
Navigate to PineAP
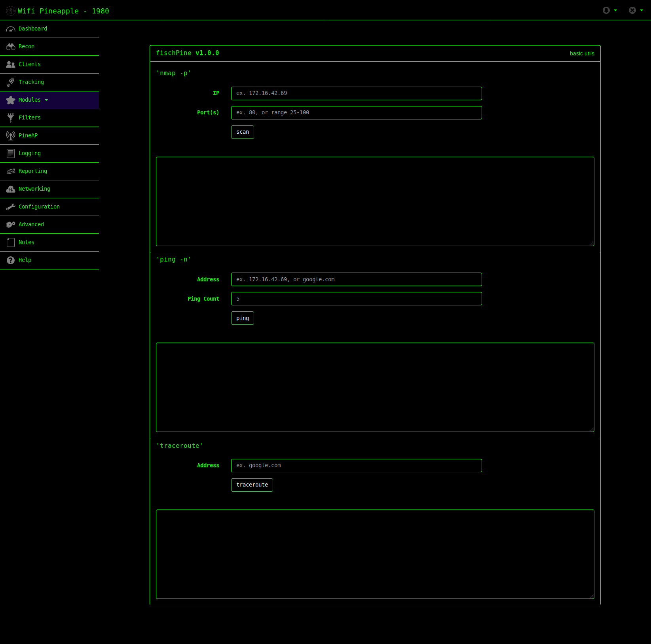click(49, 136)
